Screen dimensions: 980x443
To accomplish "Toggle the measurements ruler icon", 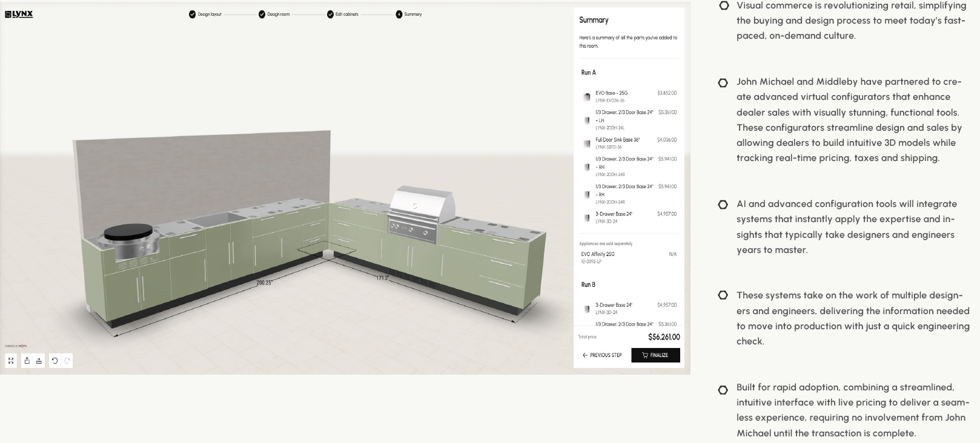I will [39, 361].
